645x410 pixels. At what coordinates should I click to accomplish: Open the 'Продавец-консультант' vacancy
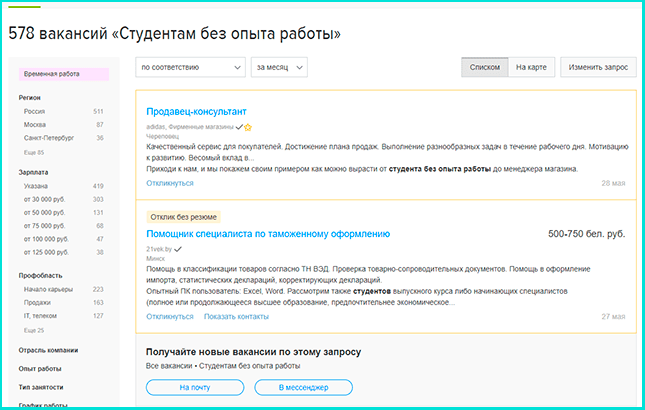(x=196, y=111)
